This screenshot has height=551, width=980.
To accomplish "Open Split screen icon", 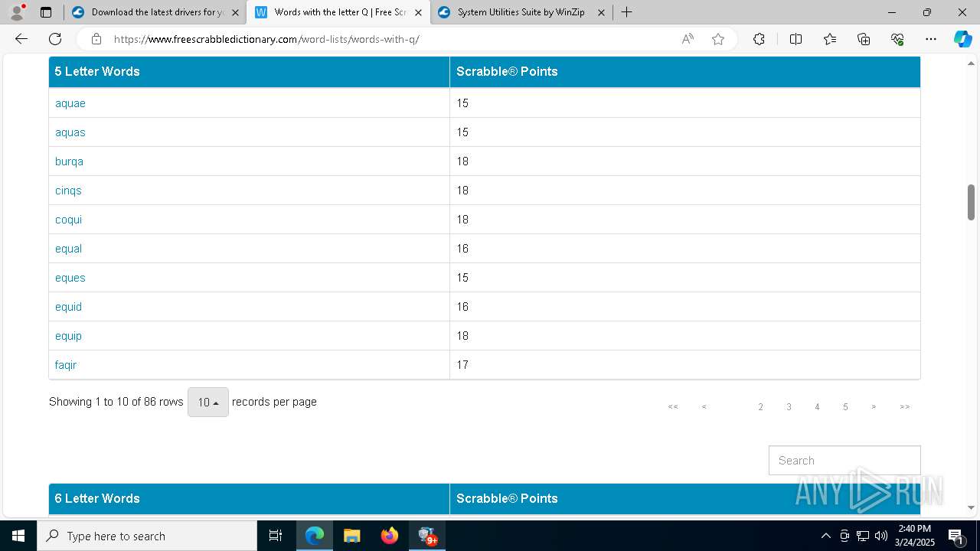I will pos(795,39).
